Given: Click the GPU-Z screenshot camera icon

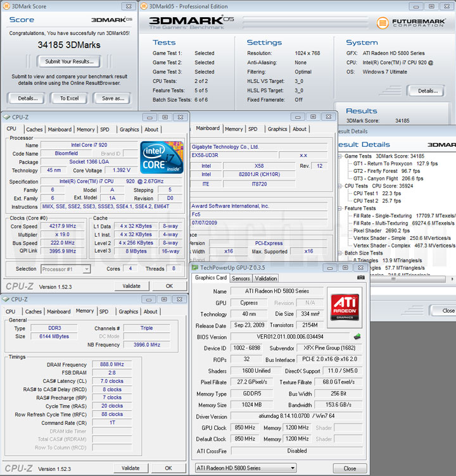Looking at the screenshot, I should tap(360, 277).
